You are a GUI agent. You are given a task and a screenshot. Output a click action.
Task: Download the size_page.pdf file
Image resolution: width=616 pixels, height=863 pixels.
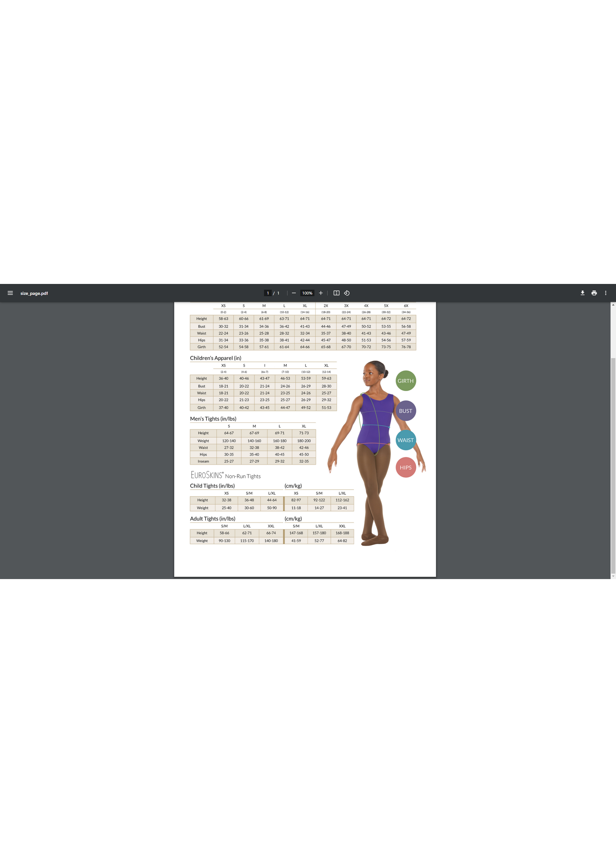coord(582,293)
